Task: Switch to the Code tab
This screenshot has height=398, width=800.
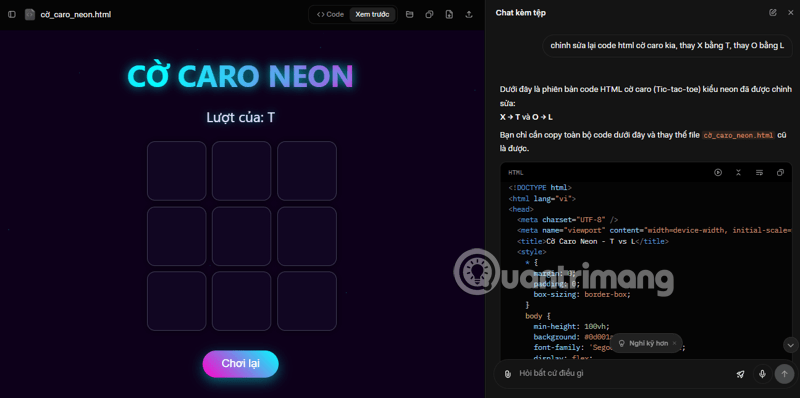Action: (x=330, y=14)
